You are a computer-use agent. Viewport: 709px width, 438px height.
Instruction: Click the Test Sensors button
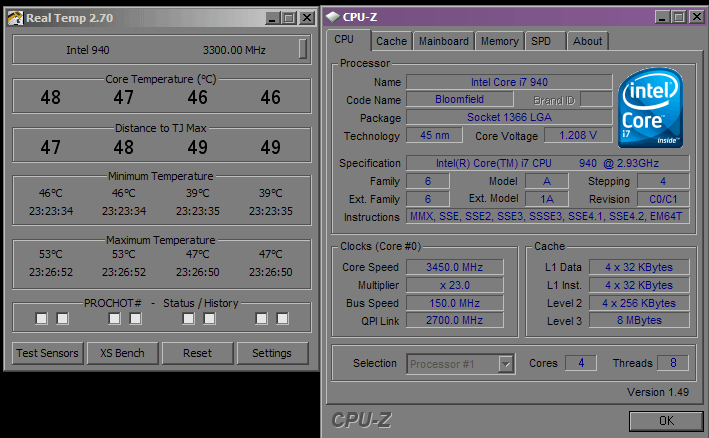47,353
